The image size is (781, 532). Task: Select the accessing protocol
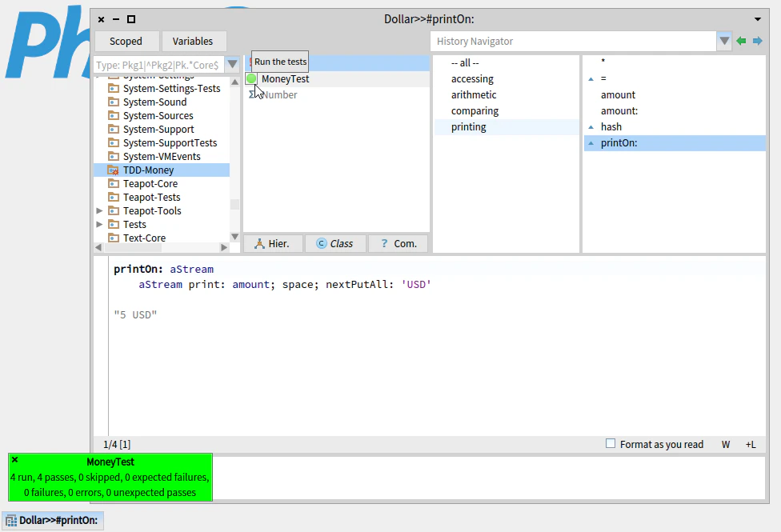point(472,78)
